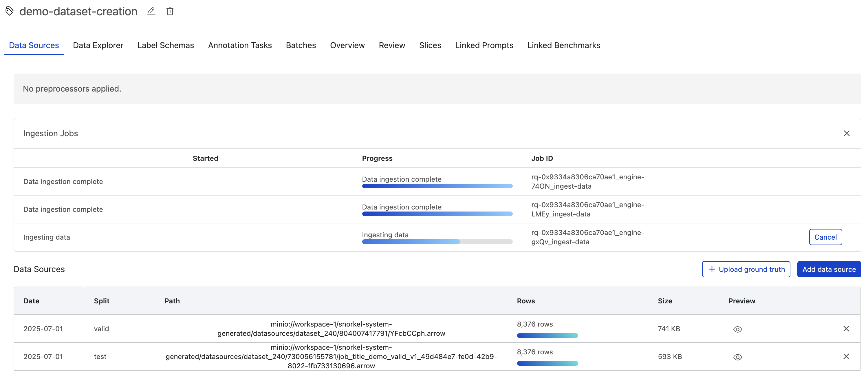Switch to the Data Explorer tab
The height and width of the screenshot is (379, 868).
pyautogui.click(x=98, y=45)
